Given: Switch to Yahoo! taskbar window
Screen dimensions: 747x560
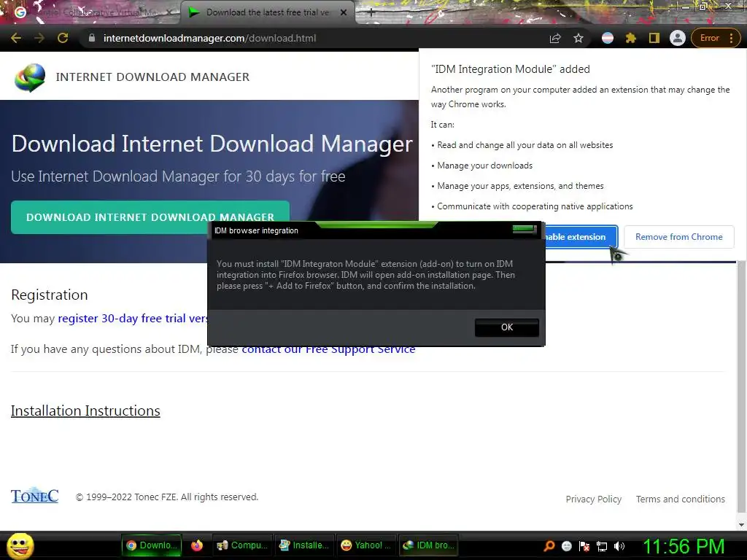Looking at the screenshot, I should click(366, 545).
